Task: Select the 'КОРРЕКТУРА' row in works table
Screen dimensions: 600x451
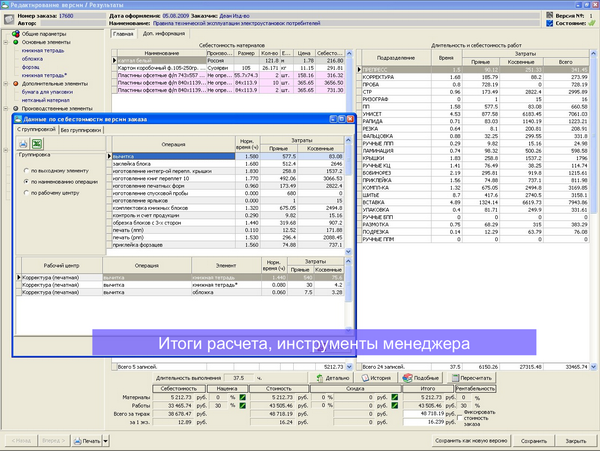Action: pos(378,76)
